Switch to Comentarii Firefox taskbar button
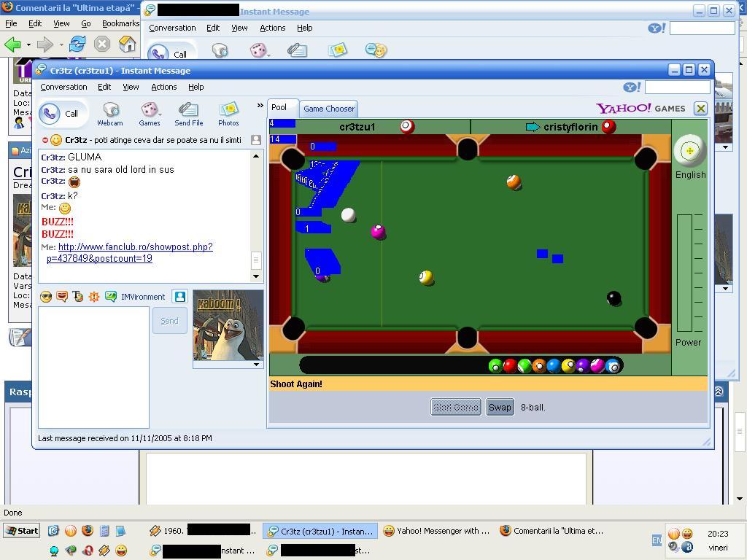The image size is (747, 560). pyautogui.click(x=553, y=531)
